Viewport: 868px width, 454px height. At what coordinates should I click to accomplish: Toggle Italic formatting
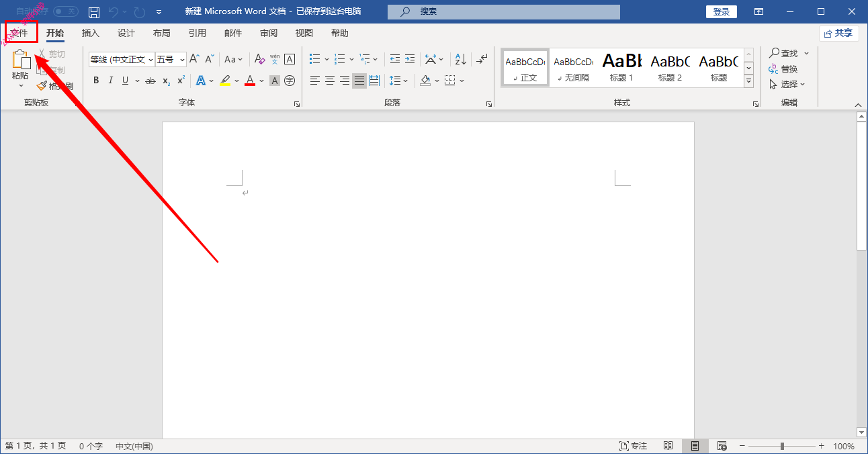click(111, 81)
